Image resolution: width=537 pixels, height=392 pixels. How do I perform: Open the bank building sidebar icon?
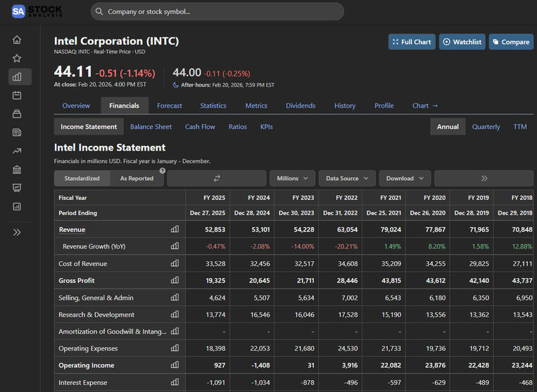click(x=17, y=169)
